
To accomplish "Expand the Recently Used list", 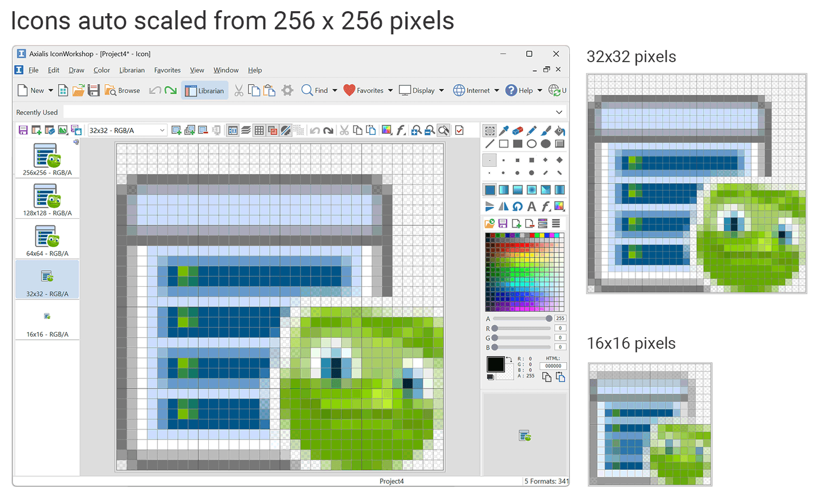I will [x=560, y=112].
